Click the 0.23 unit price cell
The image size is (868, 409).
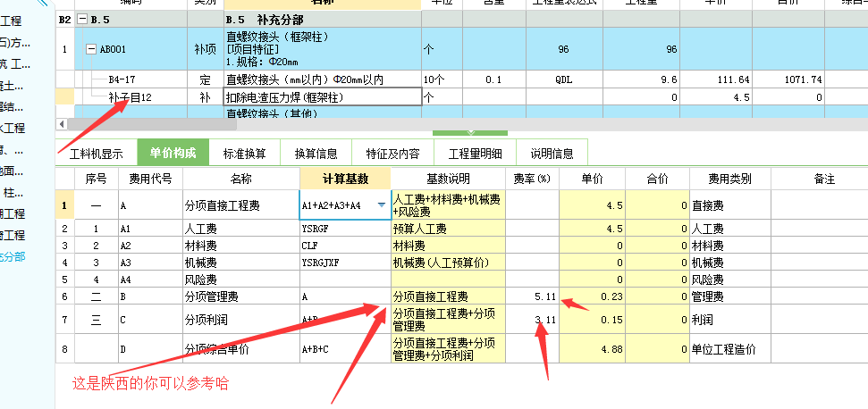pos(593,296)
